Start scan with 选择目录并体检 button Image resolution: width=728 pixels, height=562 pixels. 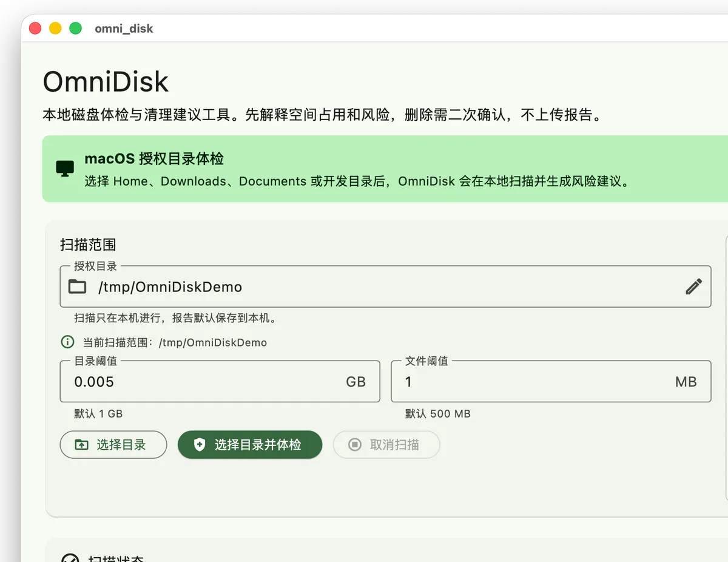tap(250, 445)
